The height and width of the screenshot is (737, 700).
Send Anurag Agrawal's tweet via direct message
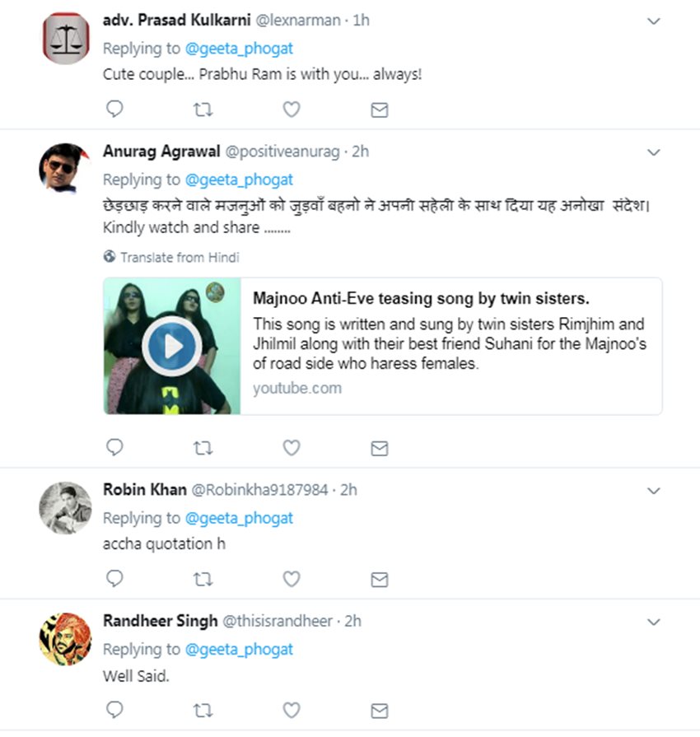[379, 447]
